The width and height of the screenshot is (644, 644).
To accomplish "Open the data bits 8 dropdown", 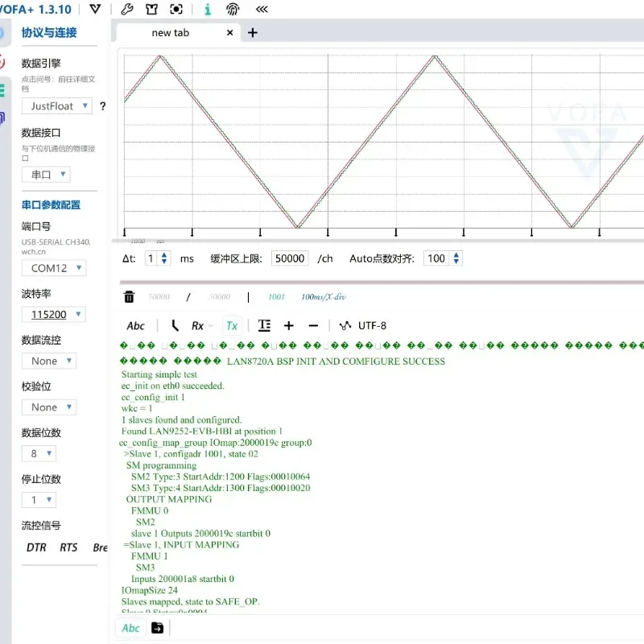I will 39,453.
